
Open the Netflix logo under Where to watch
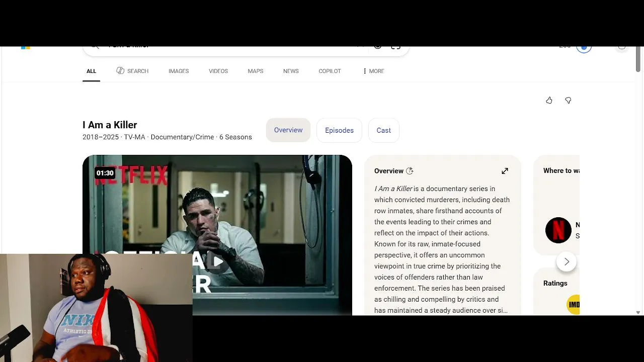[558, 230]
